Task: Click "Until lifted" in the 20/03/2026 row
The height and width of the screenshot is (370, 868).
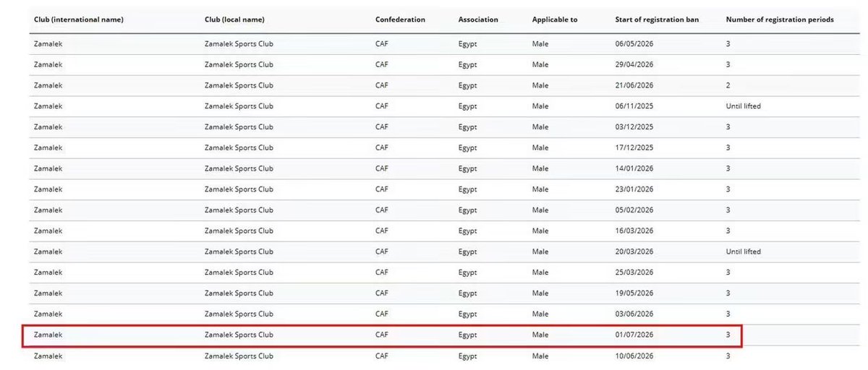Action: pos(744,251)
